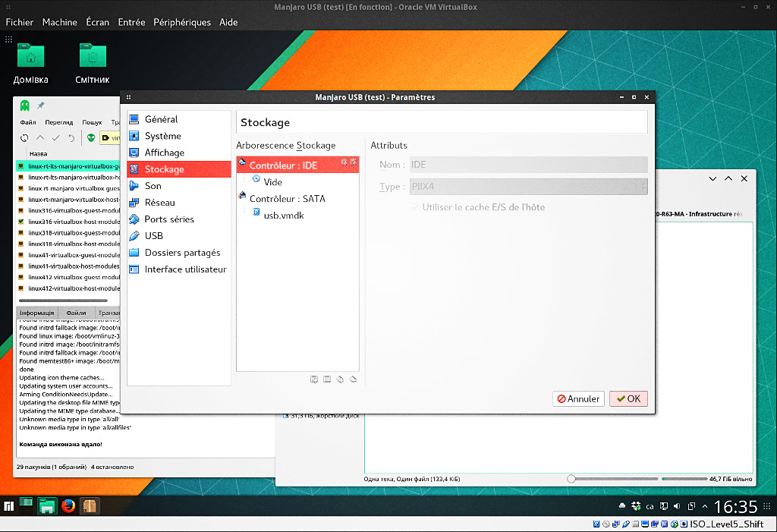Image resolution: width=777 pixels, height=532 pixels.
Task: Open the Général settings category icon
Action: point(134,119)
